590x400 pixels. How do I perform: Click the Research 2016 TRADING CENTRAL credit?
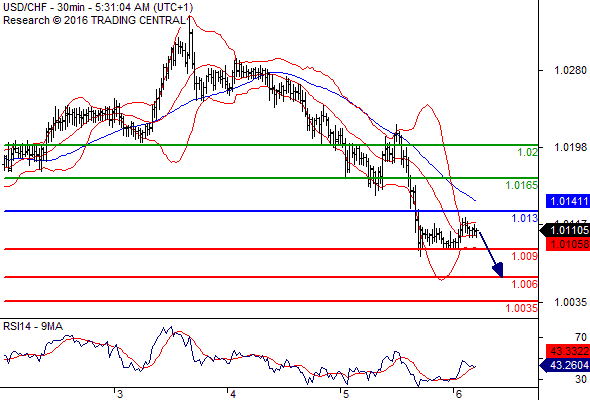[x=94, y=20]
